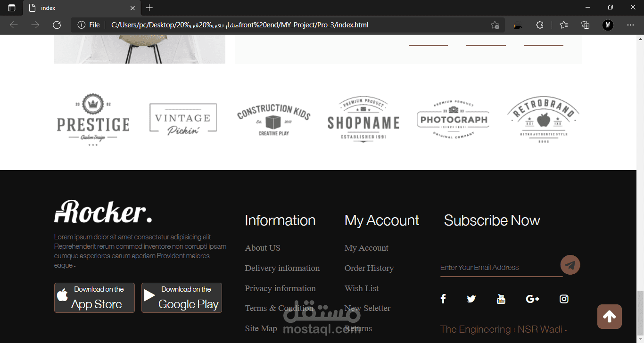The height and width of the screenshot is (343, 644).
Task: Click the browser address bar URL
Action: [240, 25]
